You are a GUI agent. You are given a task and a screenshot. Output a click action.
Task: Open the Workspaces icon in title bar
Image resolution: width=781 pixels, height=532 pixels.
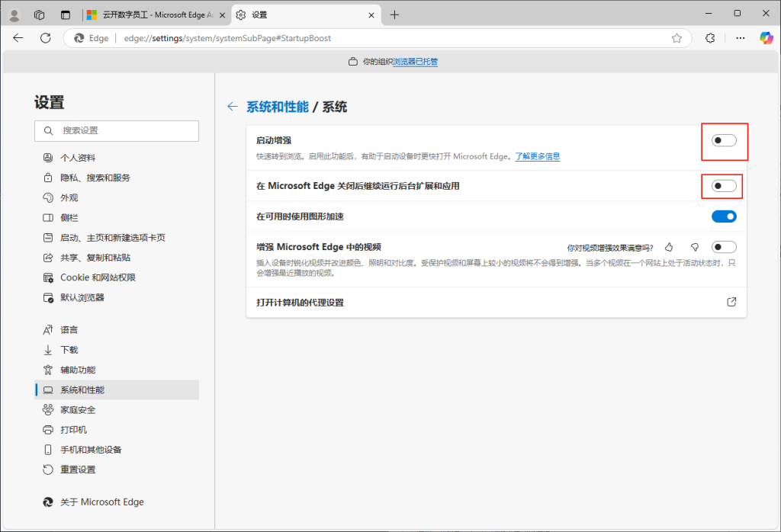[40, 15]
